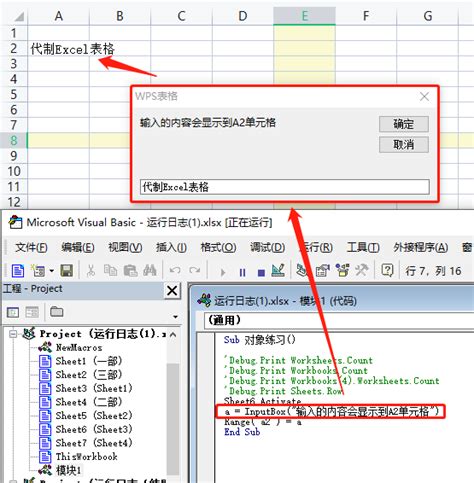Open Properties Window toolbar icon
The image size is (474, 483).
coord(322,271)
